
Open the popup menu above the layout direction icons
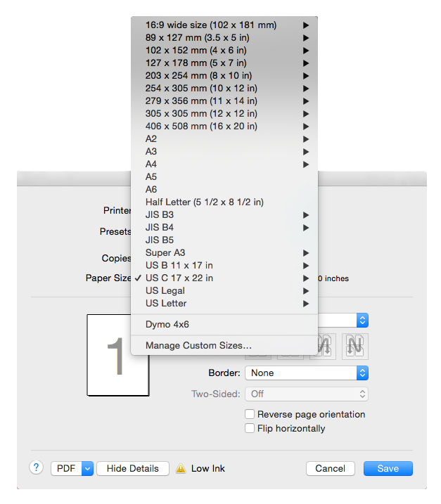343,321
